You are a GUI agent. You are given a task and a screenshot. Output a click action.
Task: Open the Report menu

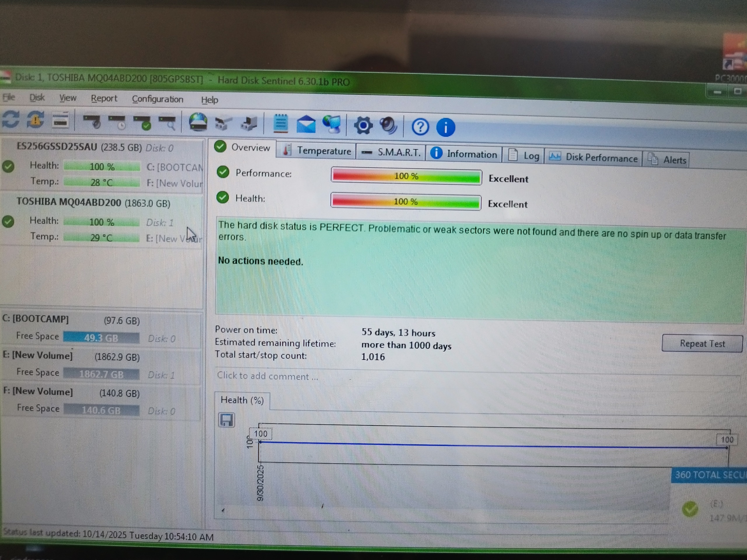coord(104,98)
